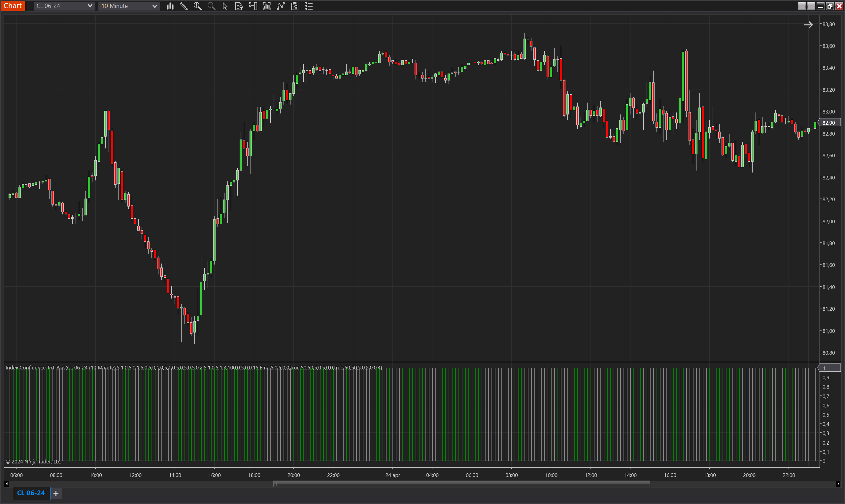The width and height of the screenshot is (845, 504).
Task: Select the drawing tools pencil icon
Action: pos(184,6)
